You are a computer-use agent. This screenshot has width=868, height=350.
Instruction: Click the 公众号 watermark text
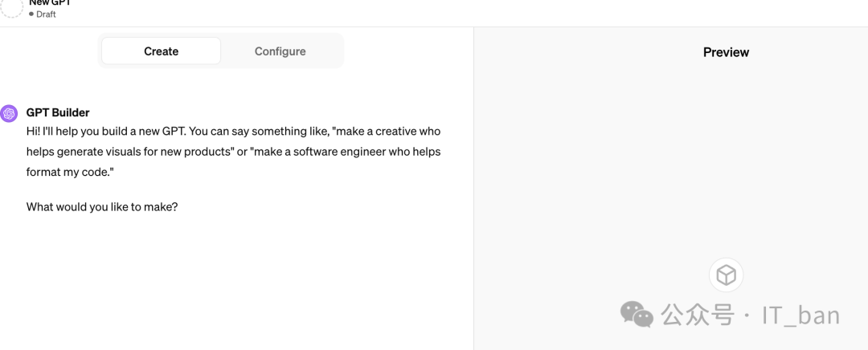(x=698, y=315)
